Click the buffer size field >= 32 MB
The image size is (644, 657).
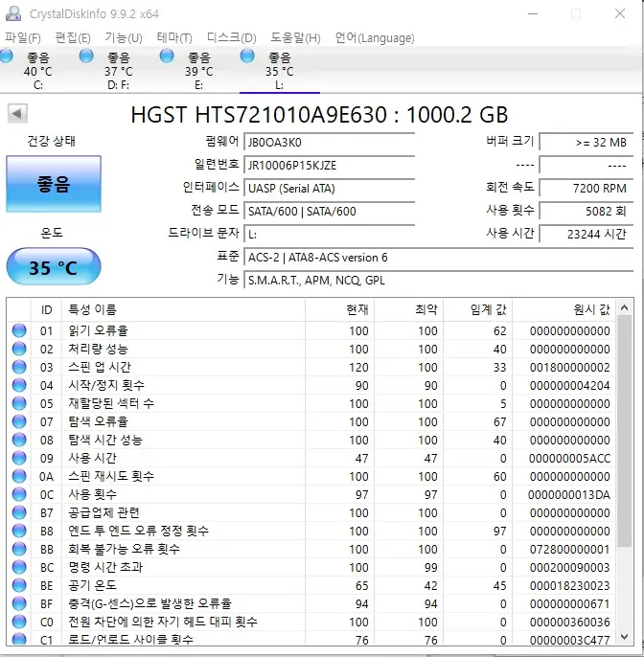[x=586, y=143]
